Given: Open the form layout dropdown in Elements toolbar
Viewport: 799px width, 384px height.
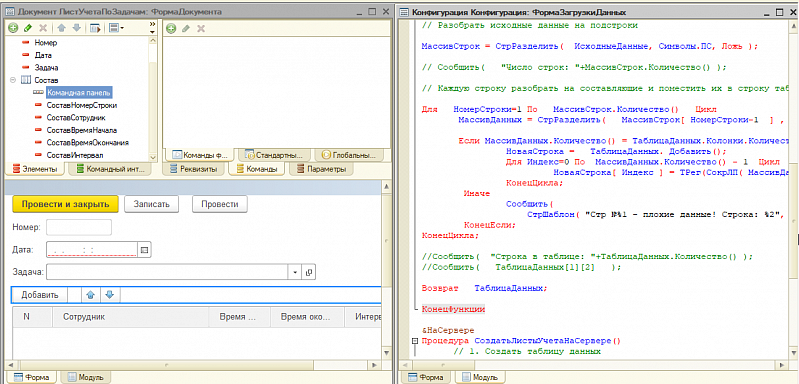Looking at the screenshot, I should (x=117, y=28).
